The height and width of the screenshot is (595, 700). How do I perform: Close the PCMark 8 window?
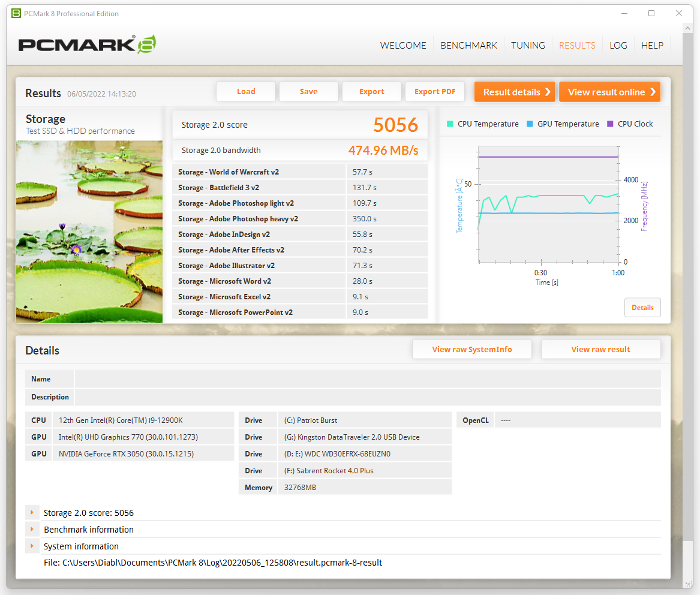pos(678,13)
